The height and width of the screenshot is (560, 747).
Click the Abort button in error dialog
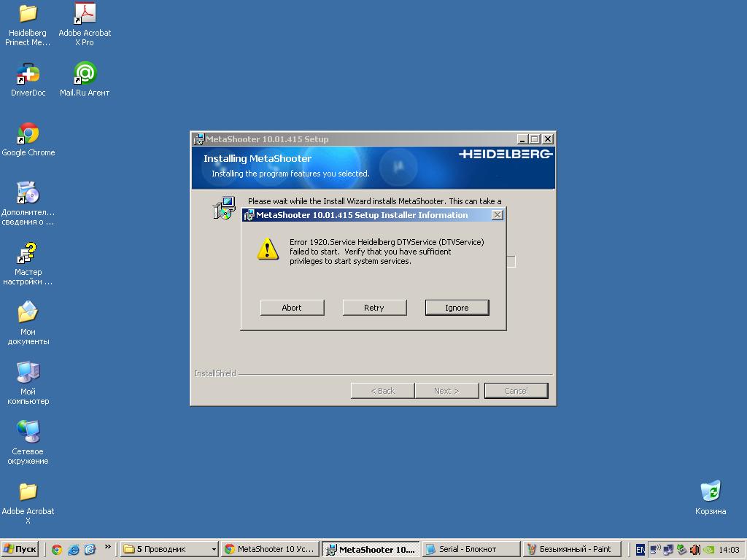292,308
